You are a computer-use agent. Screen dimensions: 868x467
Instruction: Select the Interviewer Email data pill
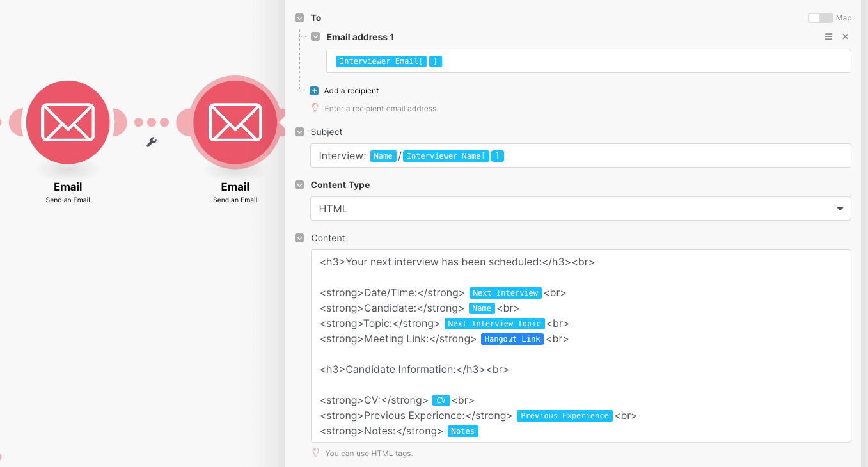pos(381,61)
